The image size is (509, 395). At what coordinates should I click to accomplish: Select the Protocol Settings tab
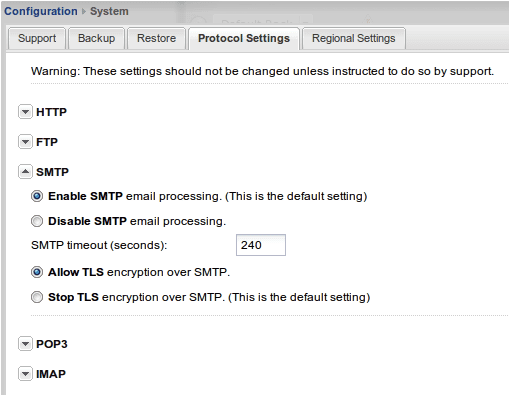click(244, 38)
